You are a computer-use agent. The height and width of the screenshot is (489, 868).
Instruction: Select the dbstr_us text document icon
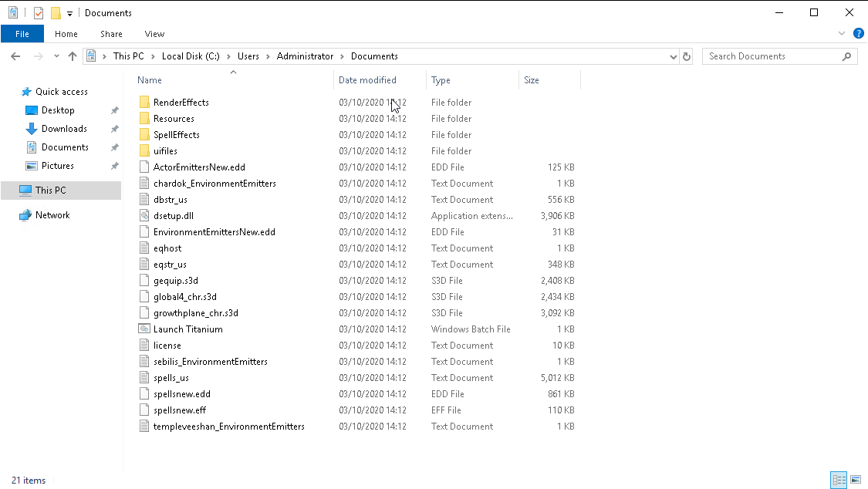tap(144, 199)
